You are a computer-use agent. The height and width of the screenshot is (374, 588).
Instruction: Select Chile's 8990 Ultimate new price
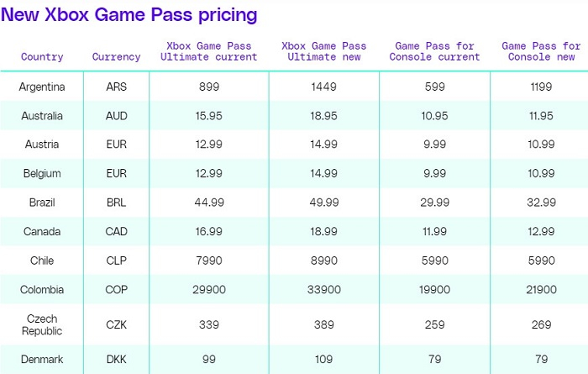[x=324, y=261]
